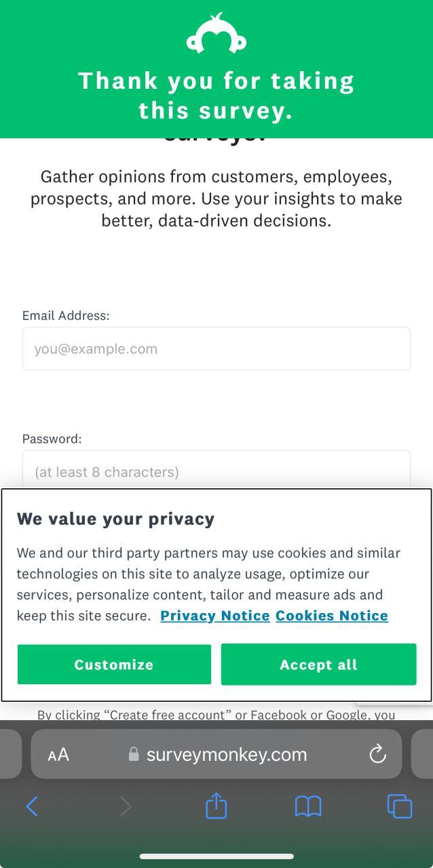
Task: Focus the Email Address input field
Action: coord(216,349)
